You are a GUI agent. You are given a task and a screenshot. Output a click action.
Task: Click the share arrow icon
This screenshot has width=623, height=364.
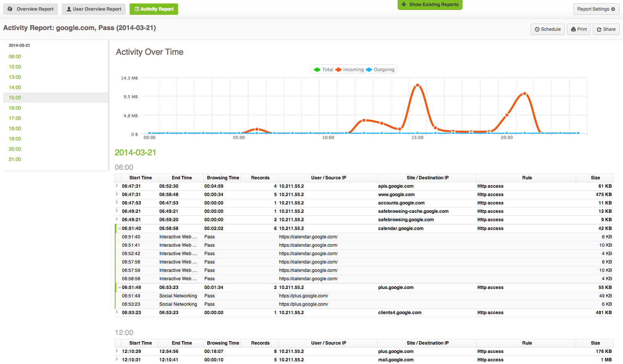[x=599, y=29]
